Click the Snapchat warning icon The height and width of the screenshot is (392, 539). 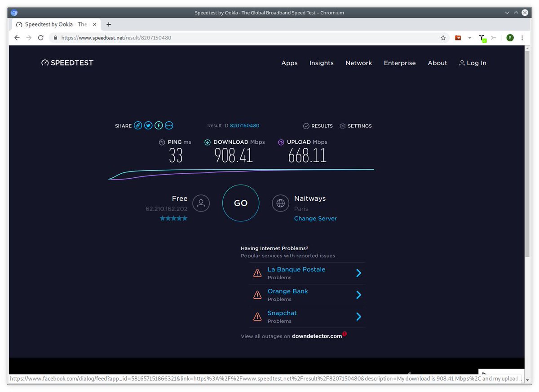257,317
